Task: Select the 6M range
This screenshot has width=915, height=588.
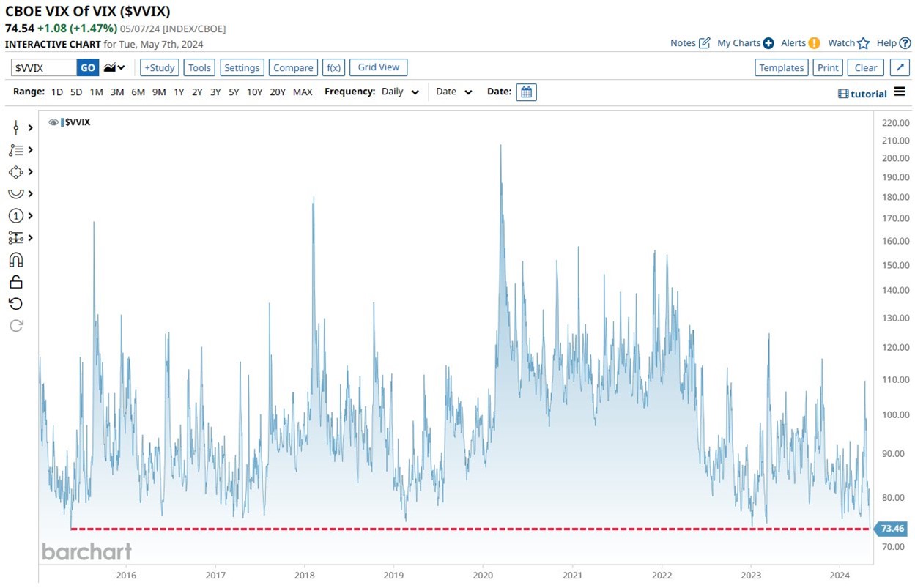Action: (x=138, y=92)
